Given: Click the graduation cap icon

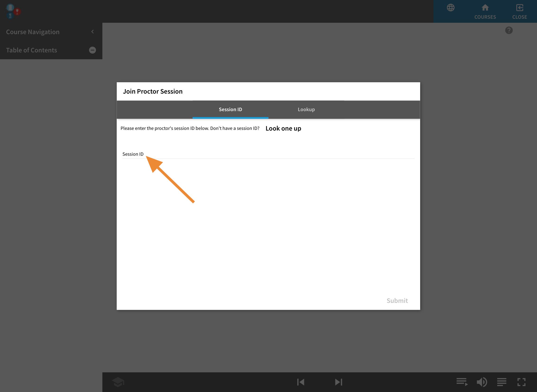Looking at the screenshot, I should [118, 382].
